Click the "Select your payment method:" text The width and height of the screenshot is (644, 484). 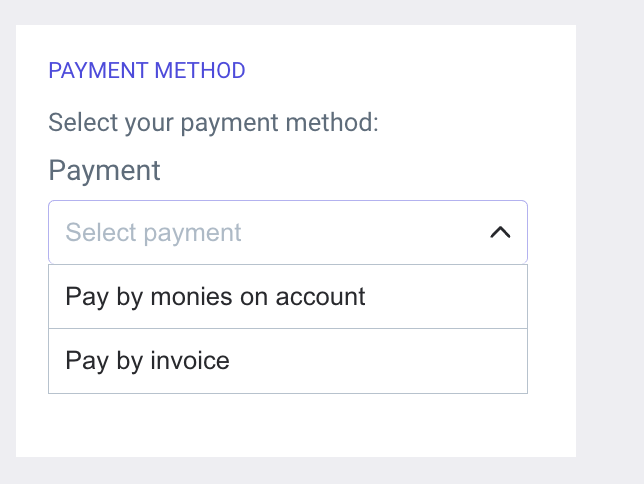pyautogui.click(x=213, y=124)
